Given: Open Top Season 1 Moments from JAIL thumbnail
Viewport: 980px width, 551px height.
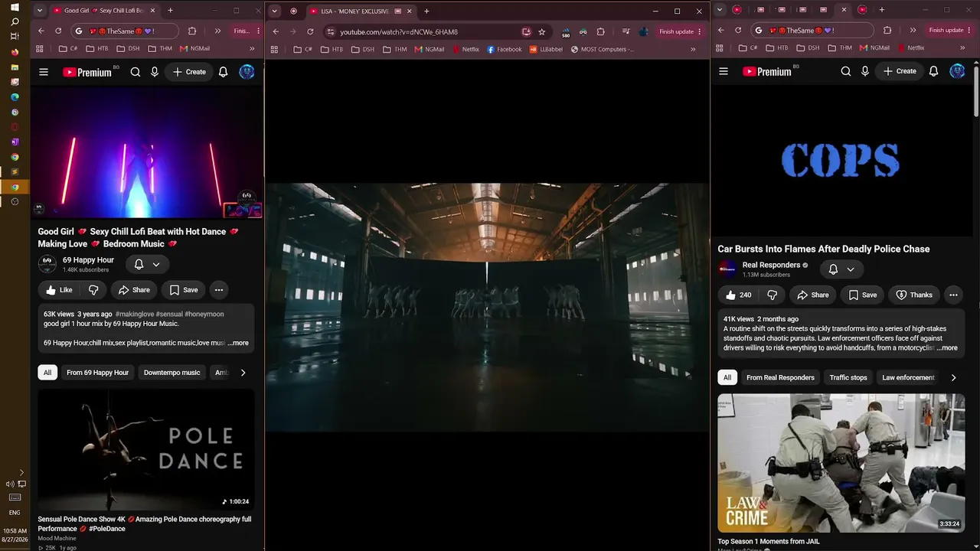Looking at the screenshot, I should (x=841, y=463).
